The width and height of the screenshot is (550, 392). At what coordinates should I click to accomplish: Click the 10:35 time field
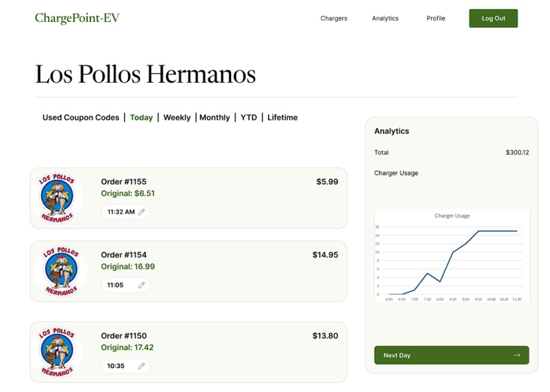tap(126, 366)
